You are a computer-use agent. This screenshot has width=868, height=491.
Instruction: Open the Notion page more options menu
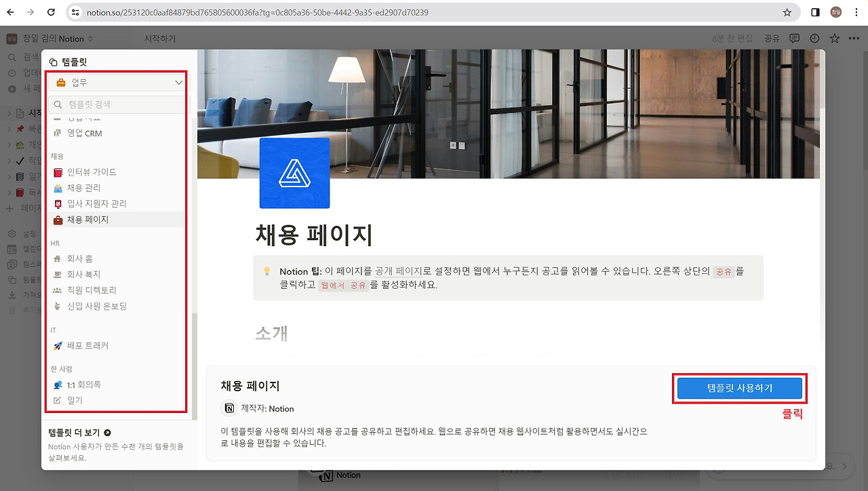tap(854, 39)
